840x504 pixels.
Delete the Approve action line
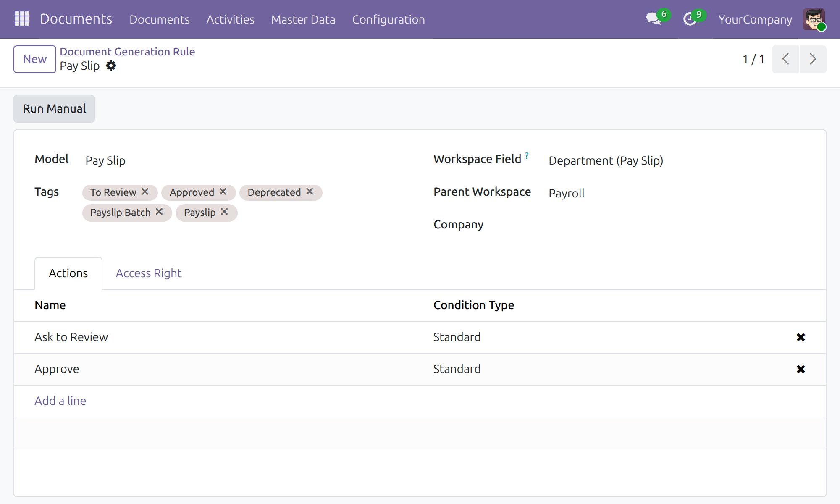801,369
